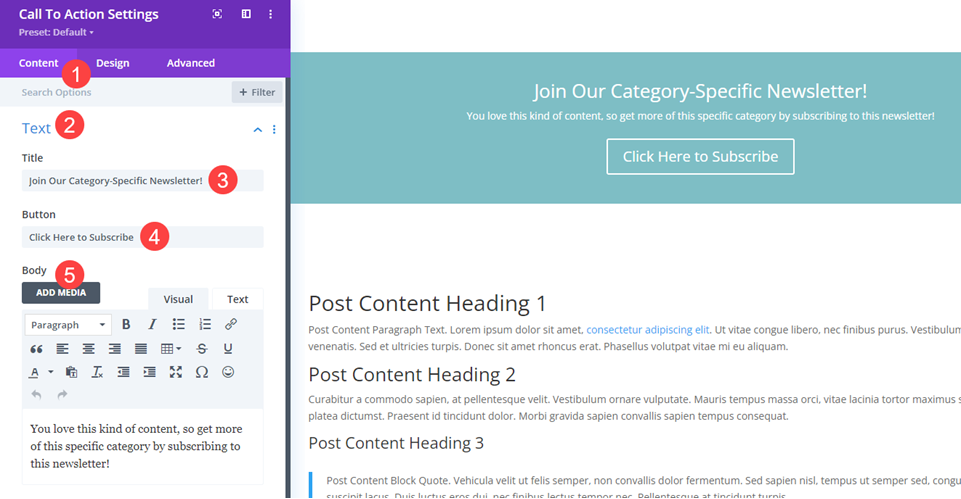
Task: Apply blockquote formatting
Action: tap(37, 349)
